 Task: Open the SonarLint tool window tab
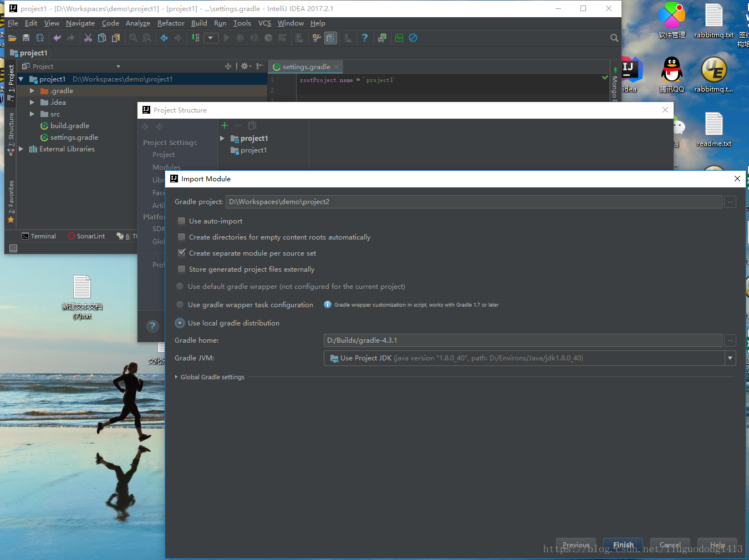[x=86, y=236]
